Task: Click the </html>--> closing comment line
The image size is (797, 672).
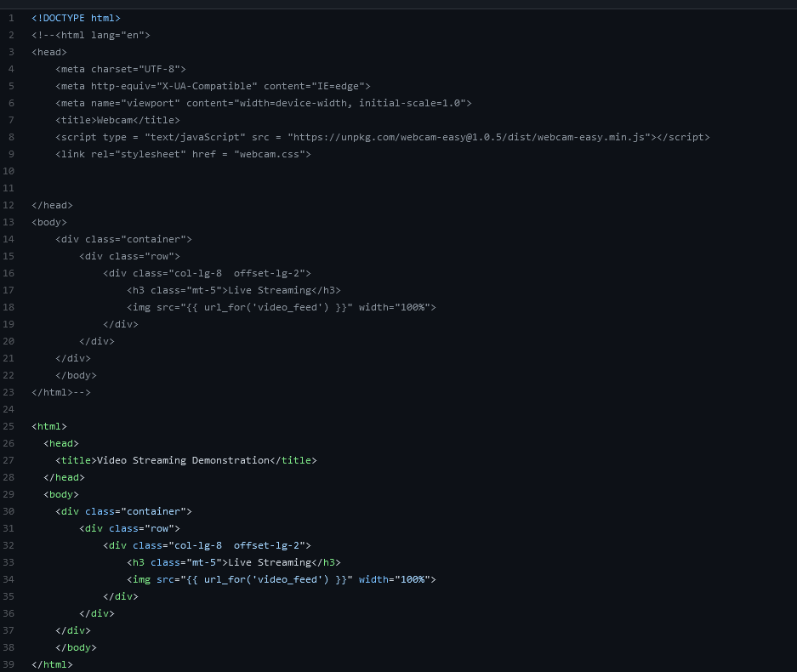Action: tap(61, 392)
